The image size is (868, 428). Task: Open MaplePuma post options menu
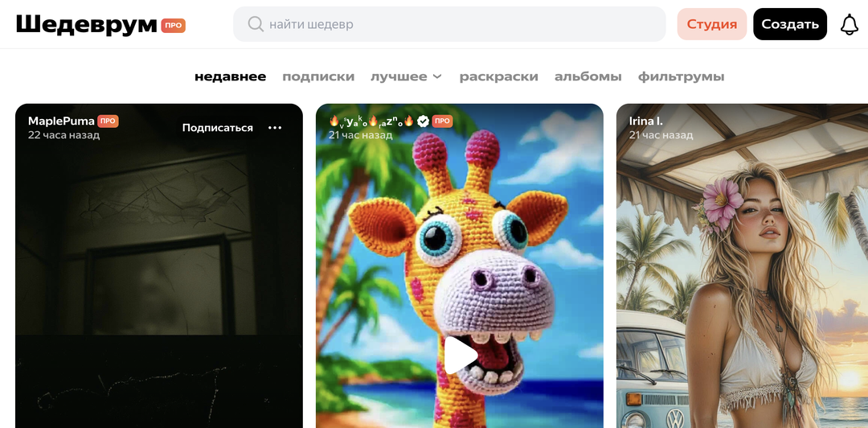pyautogui.click(x=275, y=128)
